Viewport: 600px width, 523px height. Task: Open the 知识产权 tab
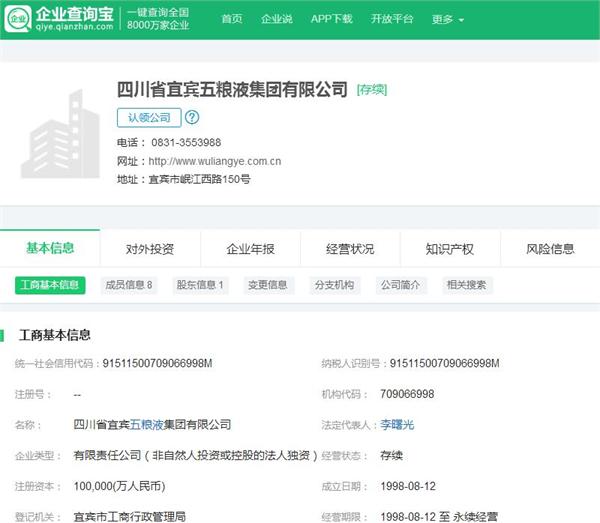(x=450, y=249)
